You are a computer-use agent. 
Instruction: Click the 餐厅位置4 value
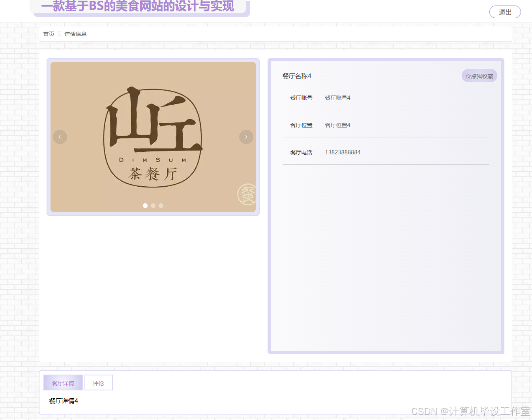click(337, 125)
